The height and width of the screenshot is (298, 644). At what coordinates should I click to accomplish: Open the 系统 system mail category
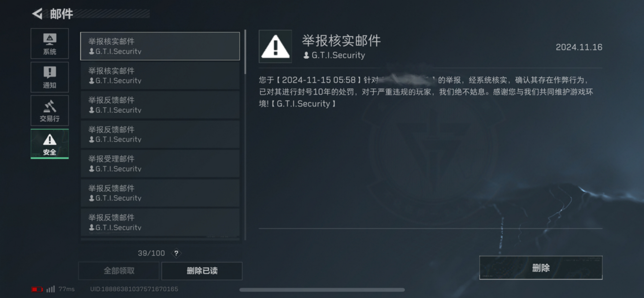click(50, 43)
